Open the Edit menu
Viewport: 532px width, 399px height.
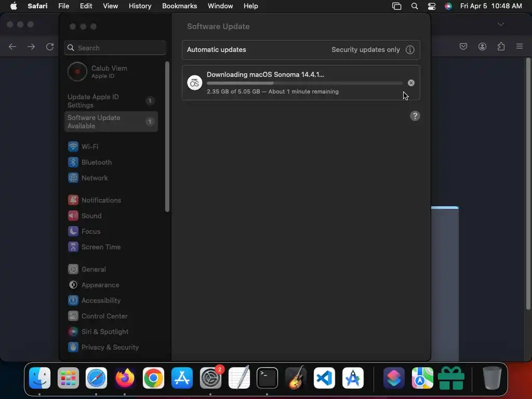tap(86, 6)
